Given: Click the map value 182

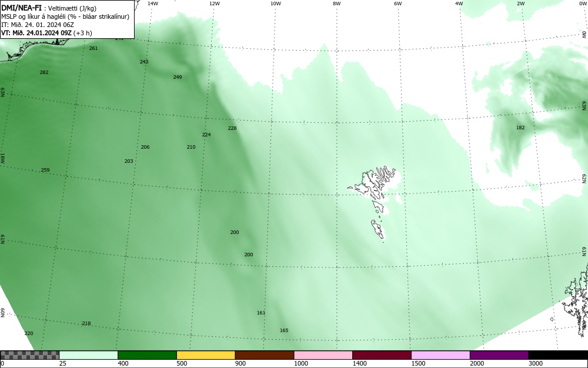Looking at the screenshot, I should [x=520, y=128].
